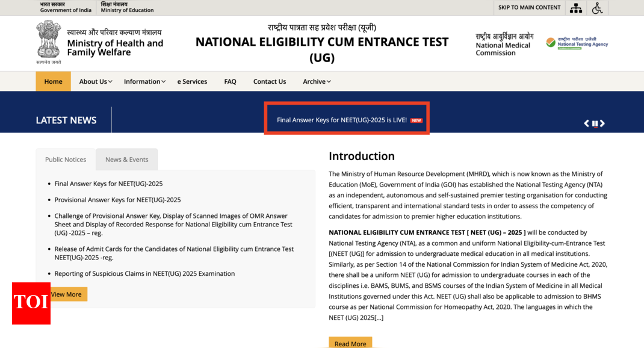Switch to the News & Events tab

(x=126, y=160)
